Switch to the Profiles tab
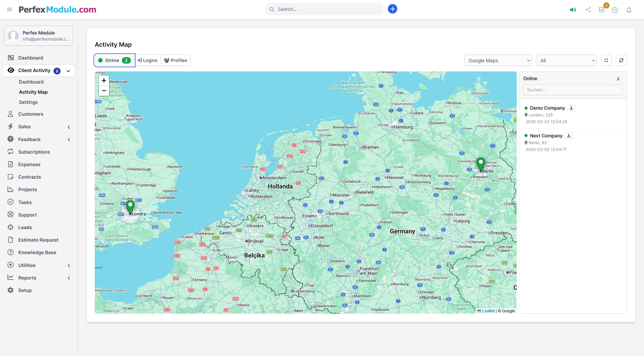This screenshot has width=644, height=356. (x=176, y=60)
